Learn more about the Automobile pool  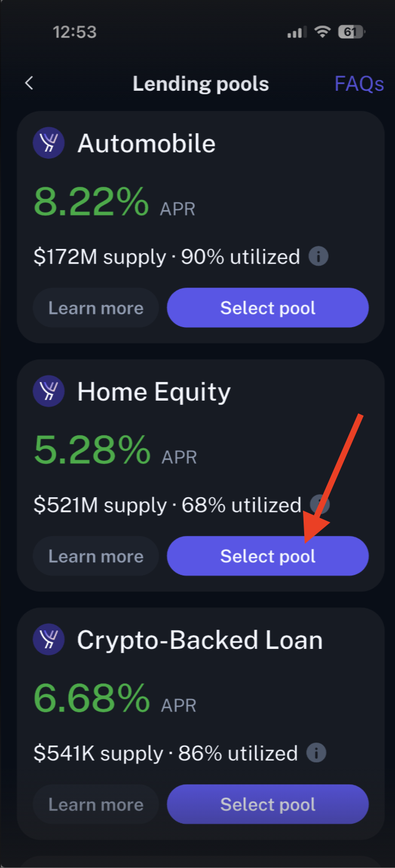click(x=96, y=308)
